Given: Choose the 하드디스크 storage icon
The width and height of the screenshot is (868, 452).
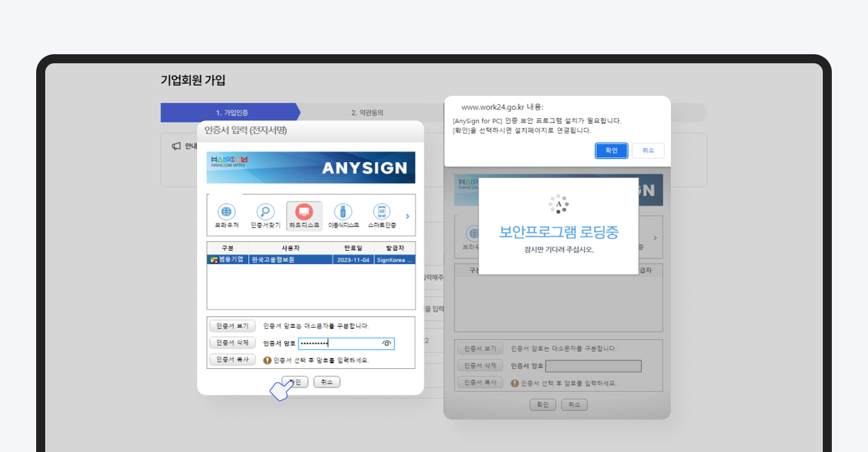Looking at the screenshot, I should tap(304, 216).
